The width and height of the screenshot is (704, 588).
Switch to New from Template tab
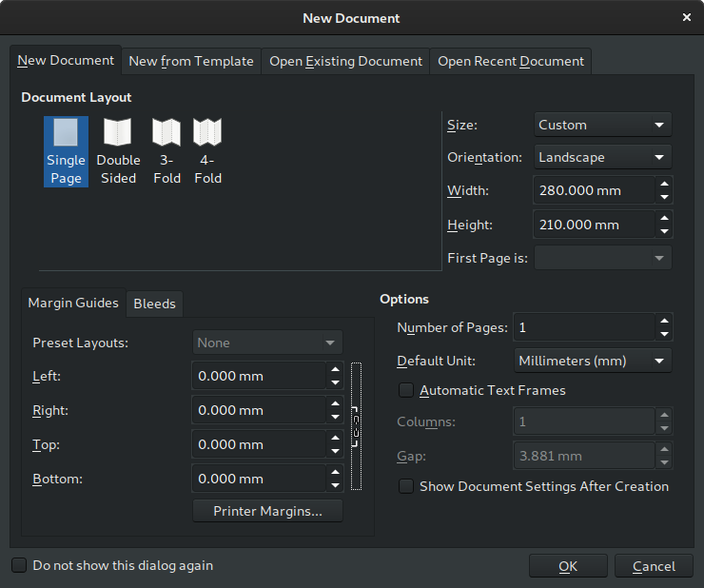click(191, 61)
